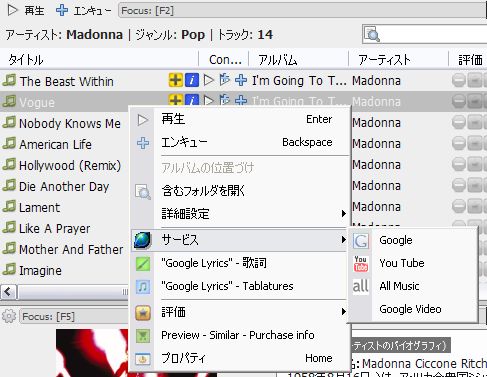Click the globe icon beside サービス
The height and width of the screenshot is (377, 487).
tap(143, 240)
